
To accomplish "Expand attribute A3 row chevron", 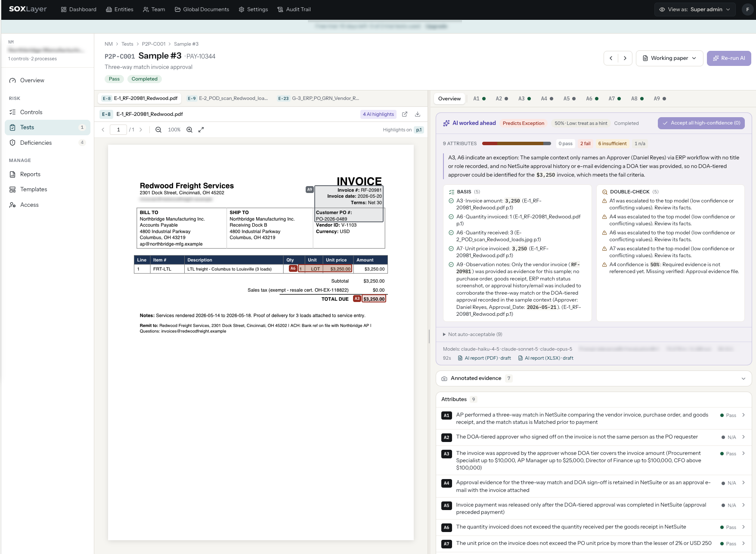I will pos(744,453).
